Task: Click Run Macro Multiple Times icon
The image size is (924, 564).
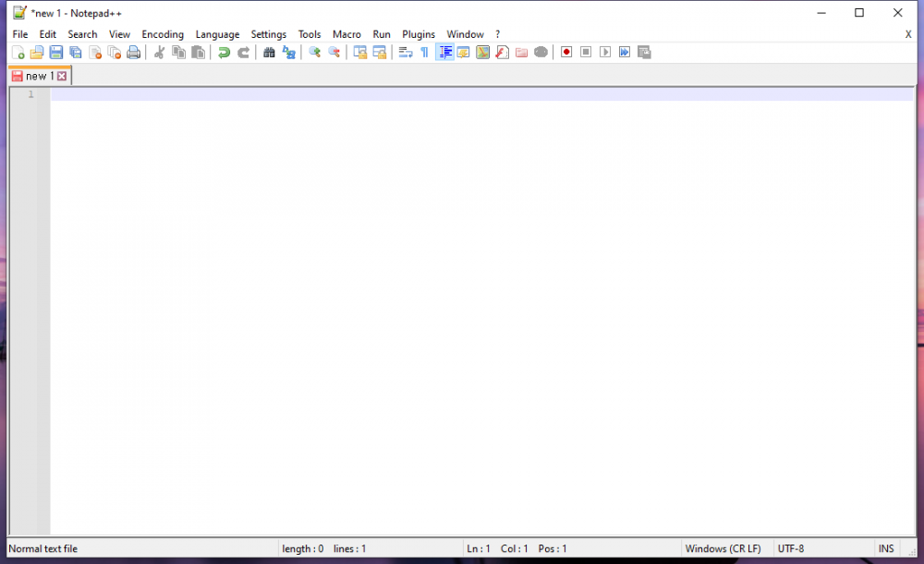Action: (x=625, y=53)
